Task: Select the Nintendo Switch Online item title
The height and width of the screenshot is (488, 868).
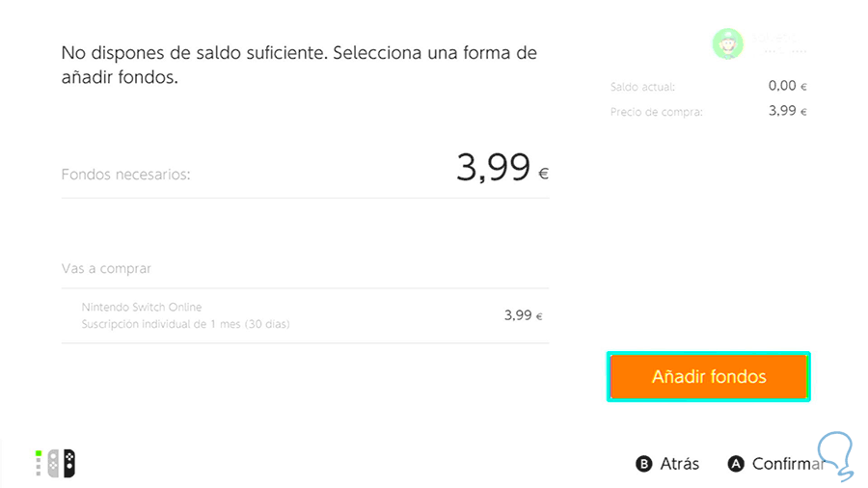Action: pyautogui.click(x=142, y=308)
